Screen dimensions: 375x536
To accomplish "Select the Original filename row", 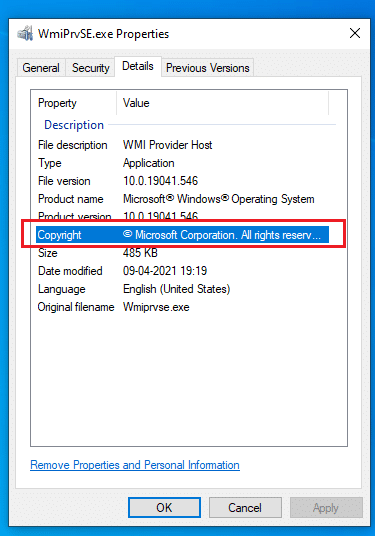I will (183, 307).
